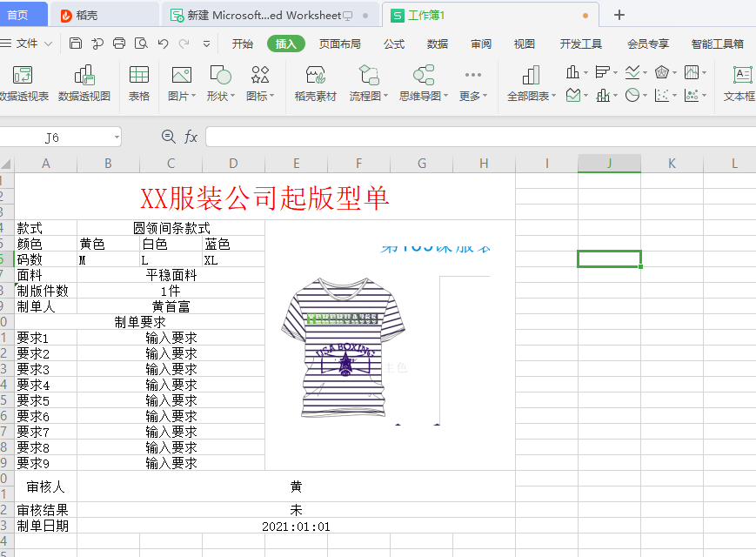Open the File (文件) menu
This screenshot has width=756, height=557.
pos(26,44)
